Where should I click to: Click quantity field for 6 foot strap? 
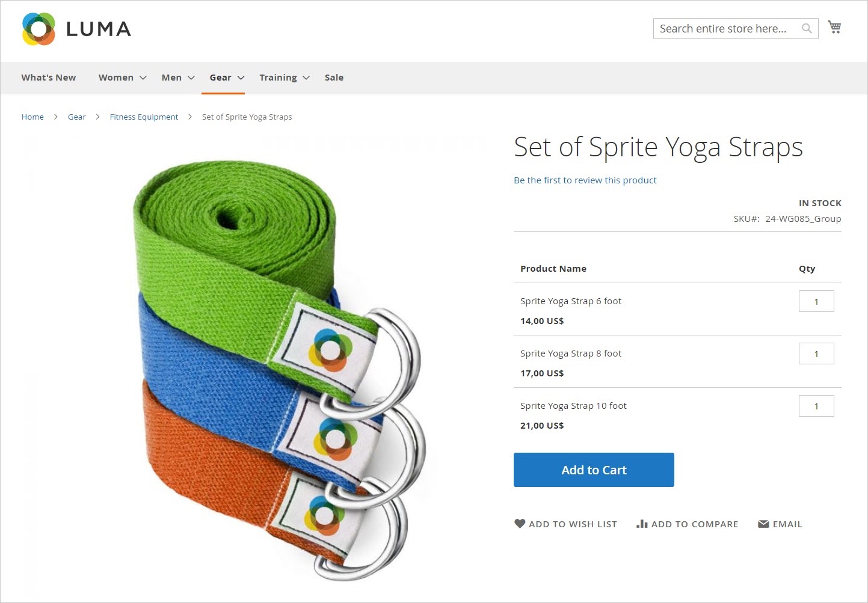[816, 301]
